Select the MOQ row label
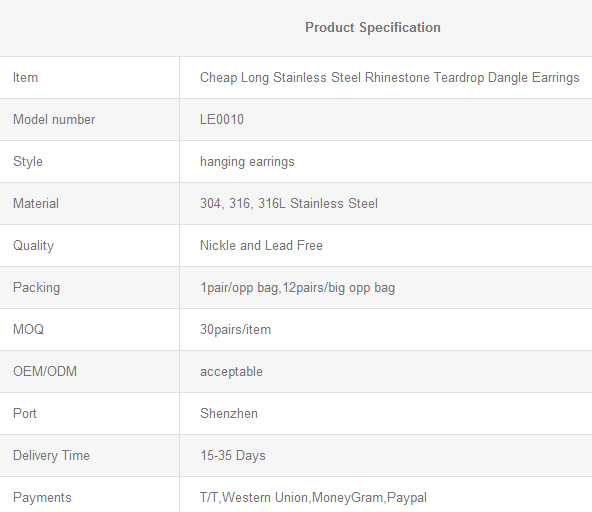This screenshot has width=592, height=512. 28,330
